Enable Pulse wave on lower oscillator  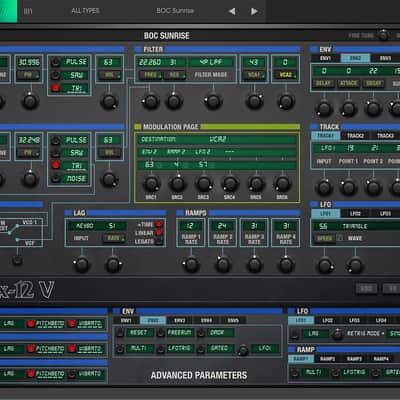(56, 140)
